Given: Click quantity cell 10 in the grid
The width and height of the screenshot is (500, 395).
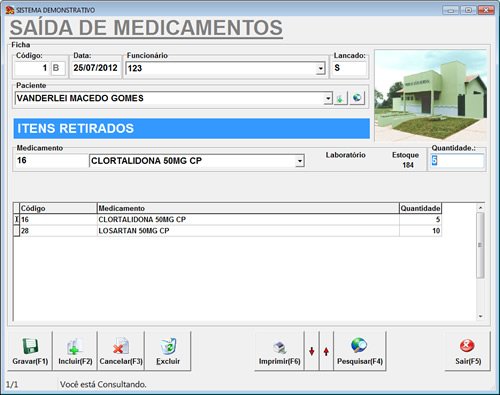Looking at the screenshot, I should [420, 231].
